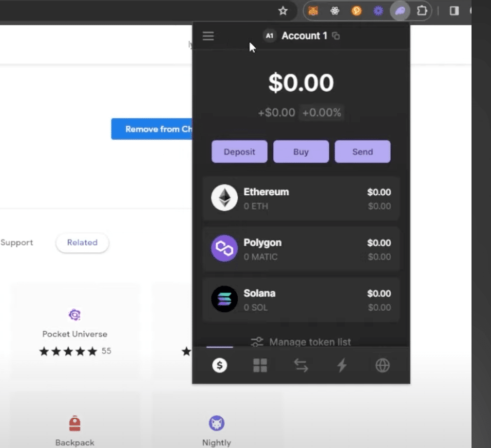
Task: Open the Ethereum token via its logo
Action: coord(224,198)
